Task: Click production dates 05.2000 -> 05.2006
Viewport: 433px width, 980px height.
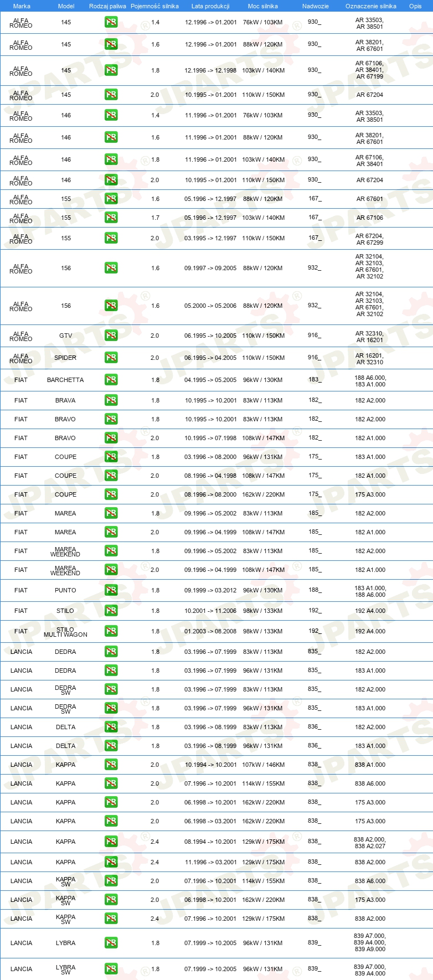Action: pos(210,306)
